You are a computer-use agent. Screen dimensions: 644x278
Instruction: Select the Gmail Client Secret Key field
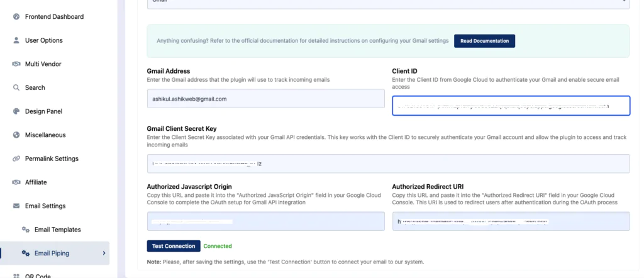(388, 164)
